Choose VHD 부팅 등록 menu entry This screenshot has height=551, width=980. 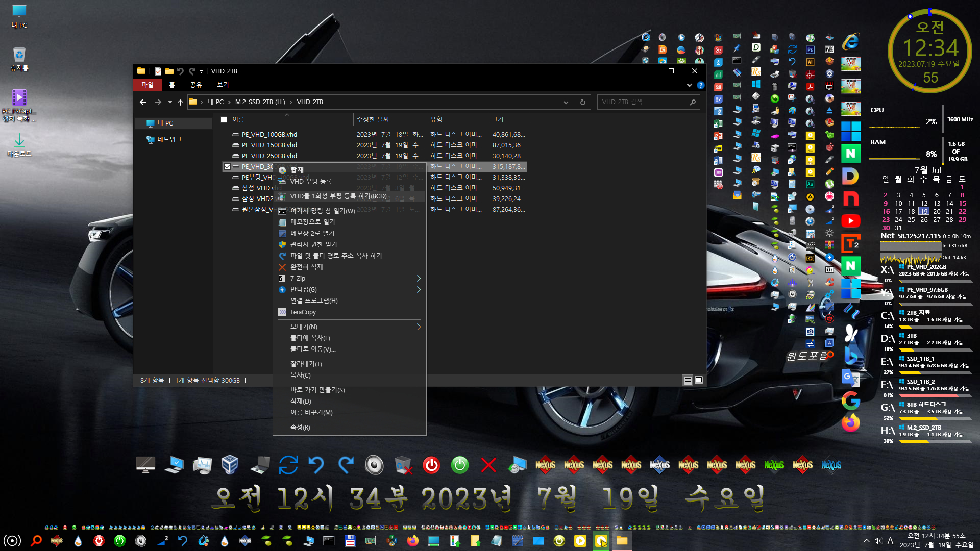point(350,182)
